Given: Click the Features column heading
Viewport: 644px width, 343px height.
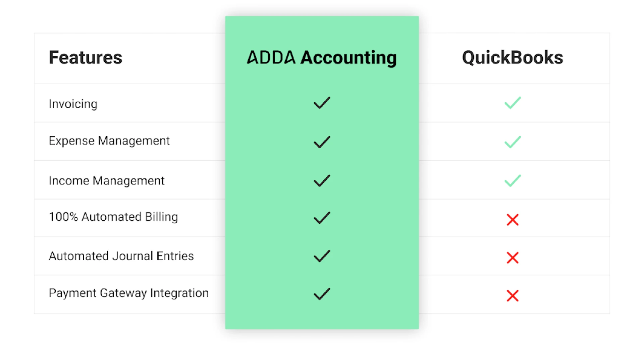Looking at the screenshot, I should [x=86, y=57].
